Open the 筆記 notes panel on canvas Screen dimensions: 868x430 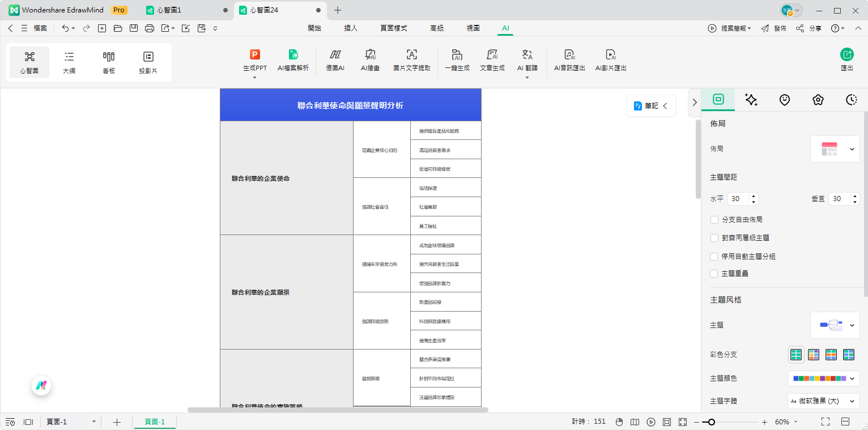[x=650, y=105]
